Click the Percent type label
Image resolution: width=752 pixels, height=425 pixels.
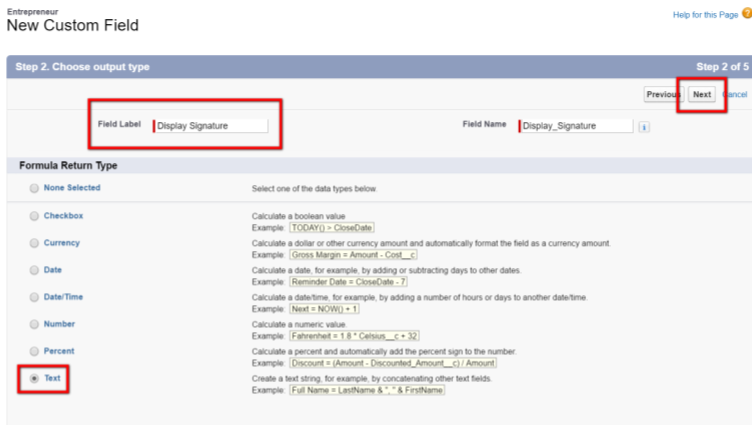[x=59, y=351]
